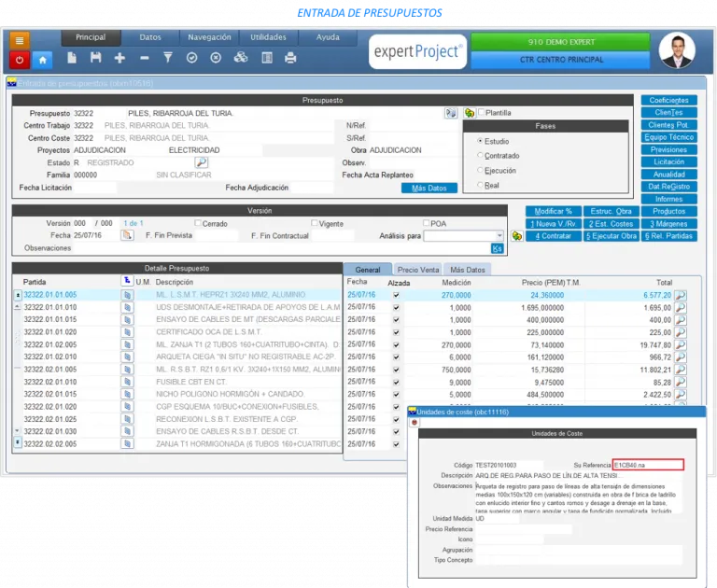Open the Utilidades menu tab
This screenshot has height=588, width=717.
(268, 37)
